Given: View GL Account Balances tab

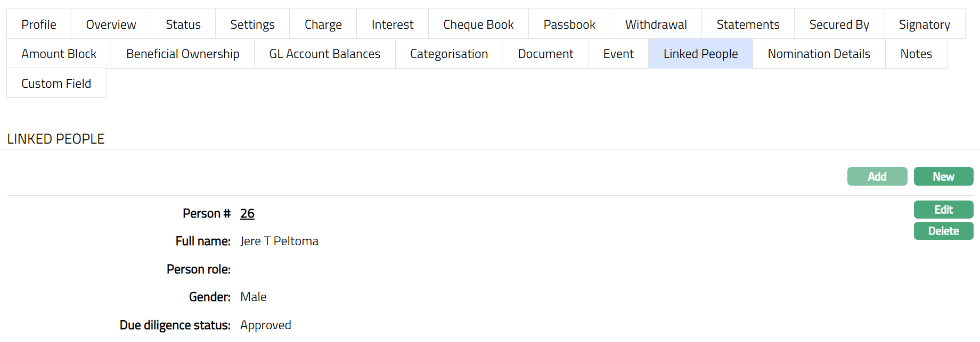Looking at the screenshot, I should 325,54.
